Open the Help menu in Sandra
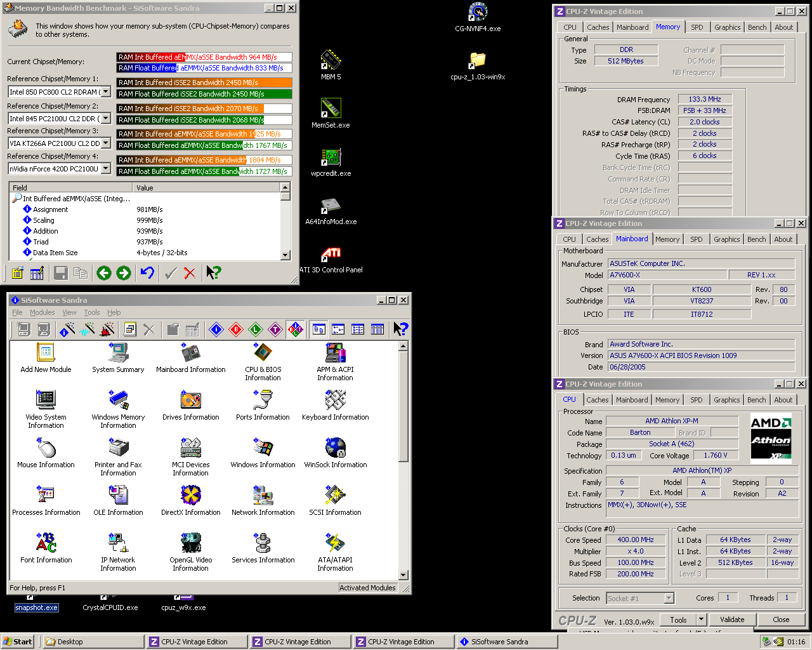 pyautogui.click(x=114, y=312)
